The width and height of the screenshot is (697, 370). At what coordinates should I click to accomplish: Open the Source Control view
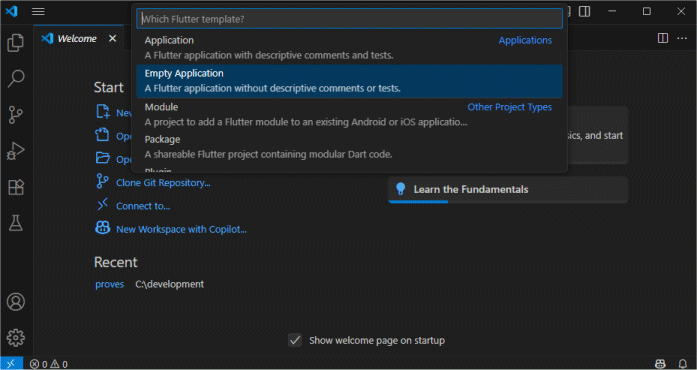16,115
